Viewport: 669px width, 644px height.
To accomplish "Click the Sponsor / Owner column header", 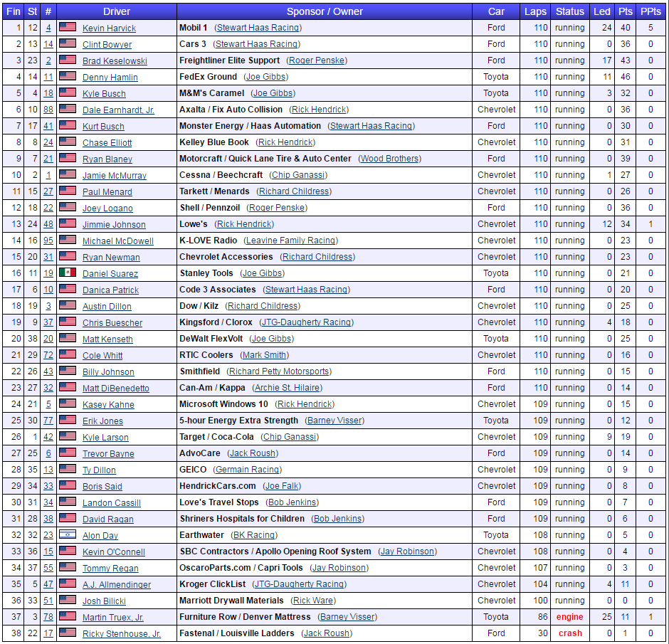I will tap(325, 11).
